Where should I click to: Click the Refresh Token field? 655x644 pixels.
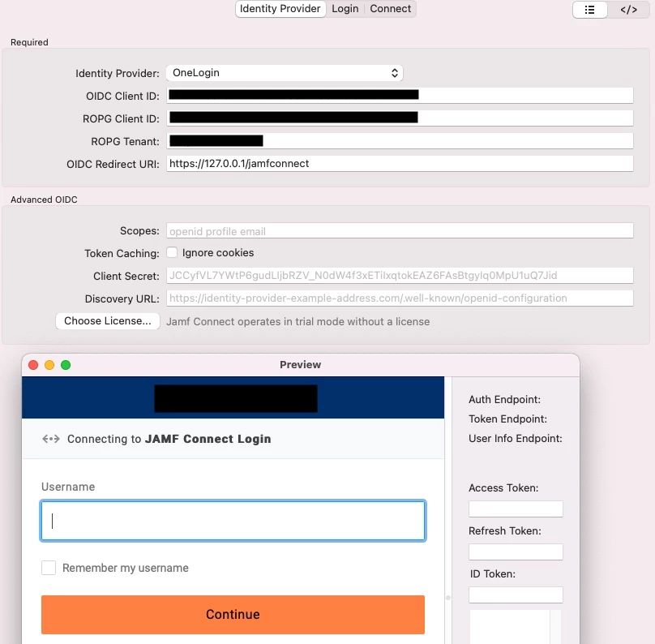pos(516,552)
